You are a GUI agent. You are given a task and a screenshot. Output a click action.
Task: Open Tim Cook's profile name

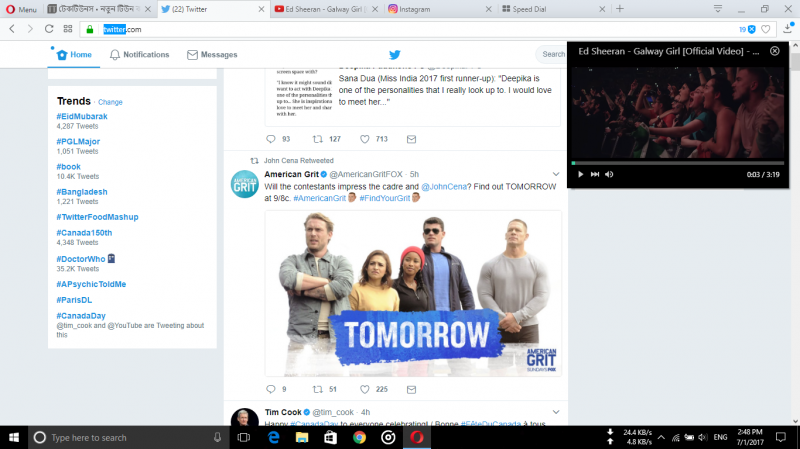(283, 412)
